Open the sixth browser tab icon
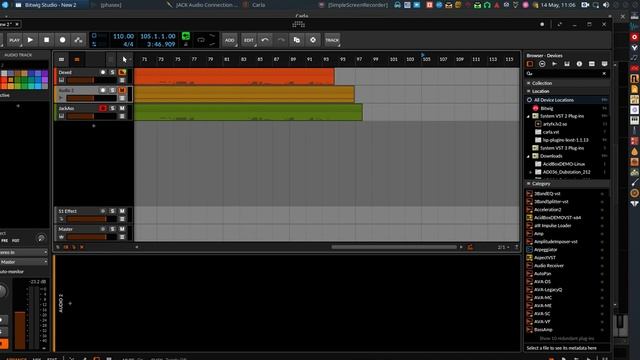This screenshot has height=360, width=640. point(592,64)
